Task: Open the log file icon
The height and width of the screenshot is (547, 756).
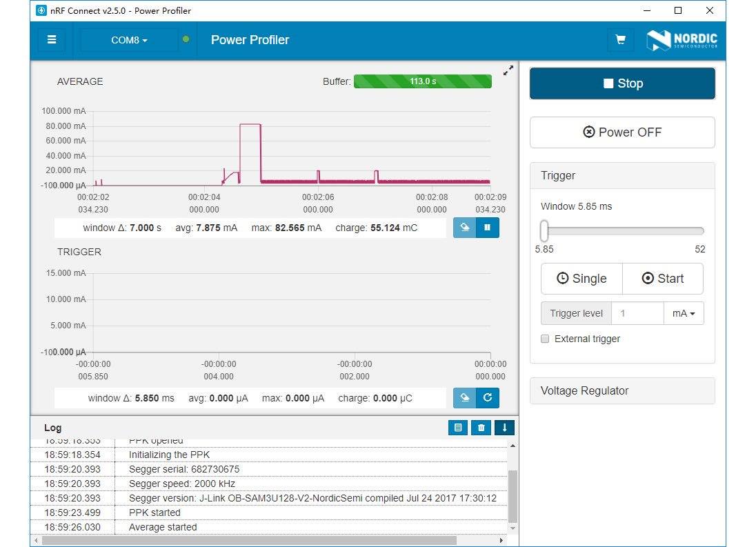Action: coord(458,428)
